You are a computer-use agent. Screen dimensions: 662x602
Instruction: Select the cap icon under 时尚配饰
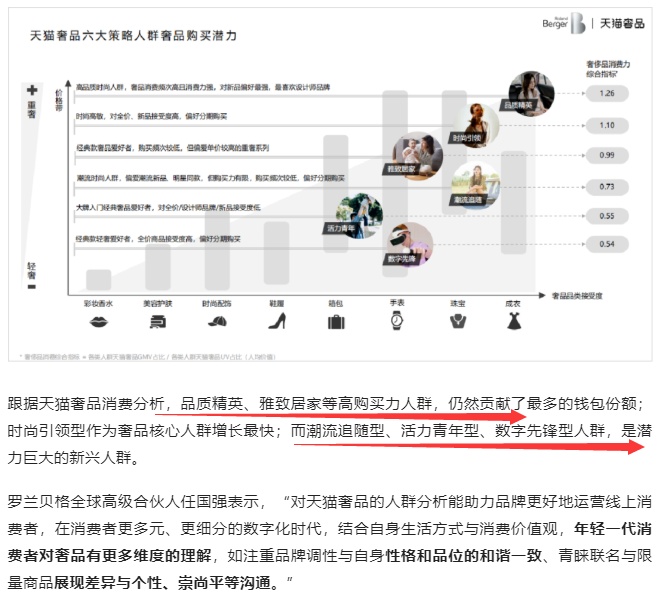click(217, 322)
